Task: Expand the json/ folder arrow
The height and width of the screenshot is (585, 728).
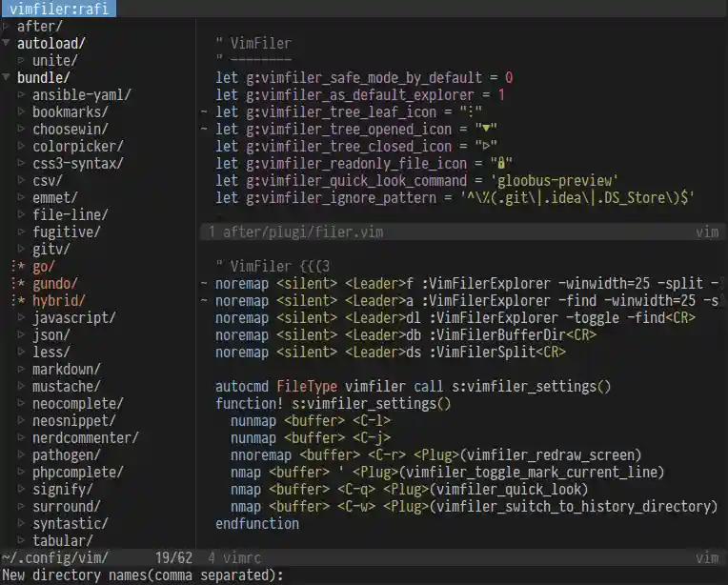Action: pos(21,334)
